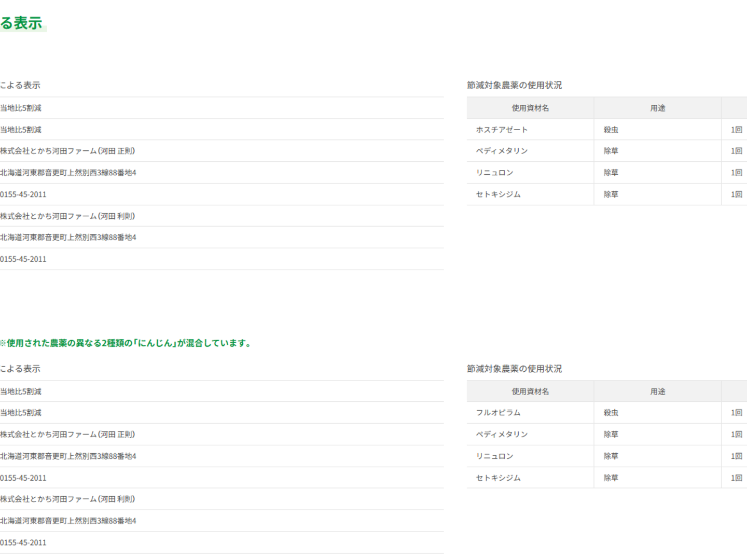Click 殺虫 in the フルオピラム row
This screenshot has height=560, width=747.
(611, 413)
